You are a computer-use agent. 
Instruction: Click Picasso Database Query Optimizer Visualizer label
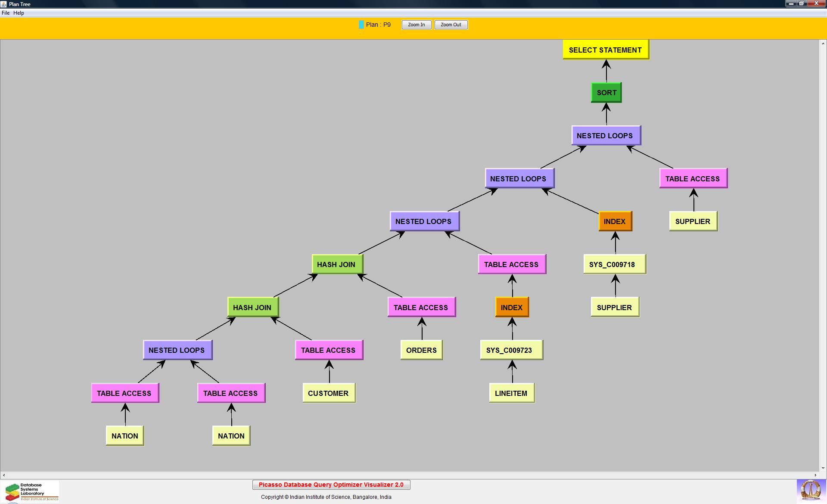[x=331, y=485]
